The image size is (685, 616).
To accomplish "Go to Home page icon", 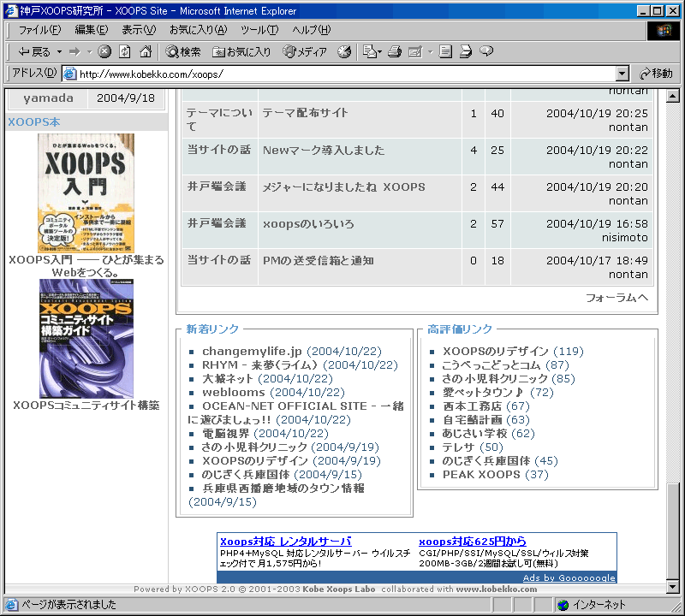I will (x=146, y=51).
